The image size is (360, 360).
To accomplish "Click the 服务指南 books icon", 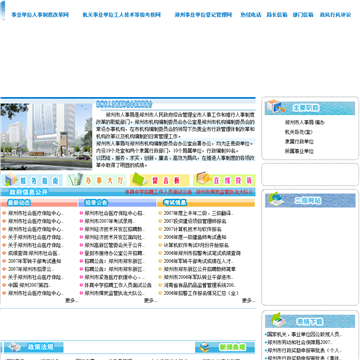I will click(11, 180).
